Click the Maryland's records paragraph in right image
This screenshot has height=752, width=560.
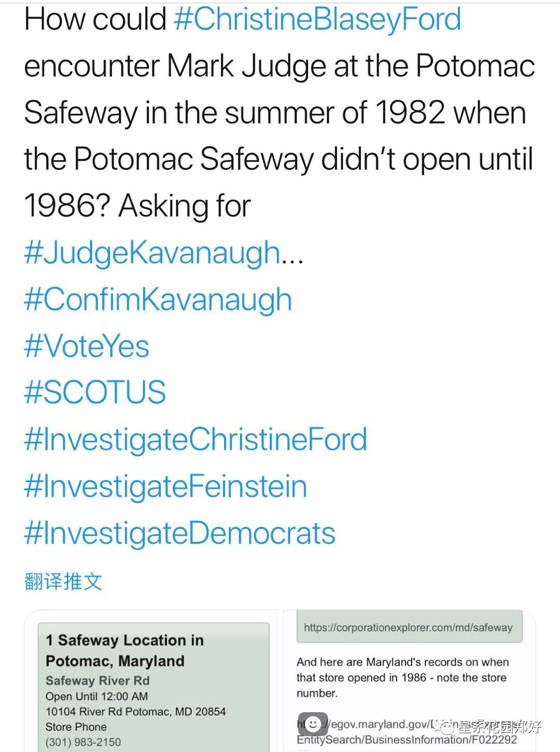(x=402, y=677)
